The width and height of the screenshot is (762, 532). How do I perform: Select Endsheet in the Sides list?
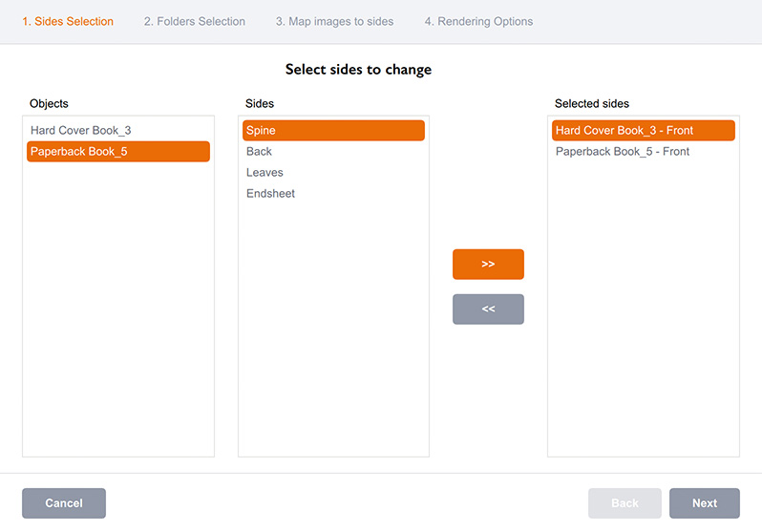(x=270, y=193)
